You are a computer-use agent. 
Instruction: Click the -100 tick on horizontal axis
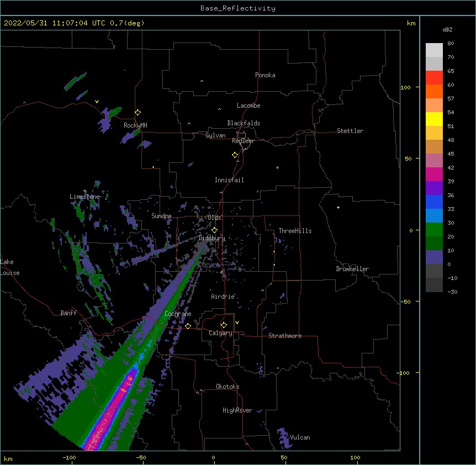point(70,457)
